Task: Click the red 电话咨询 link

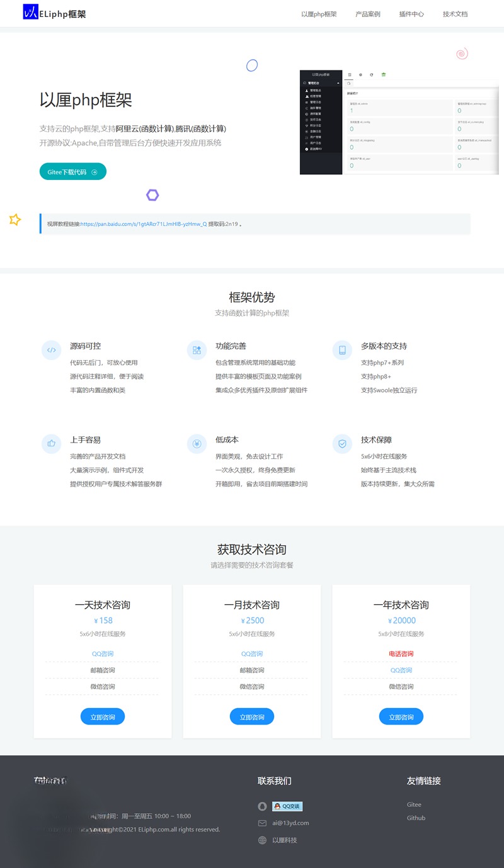Action: pyautogui.click(x=401, y=653)
